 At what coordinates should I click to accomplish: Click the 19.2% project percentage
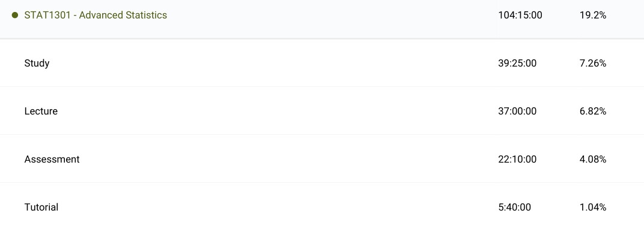pos(593,15)
